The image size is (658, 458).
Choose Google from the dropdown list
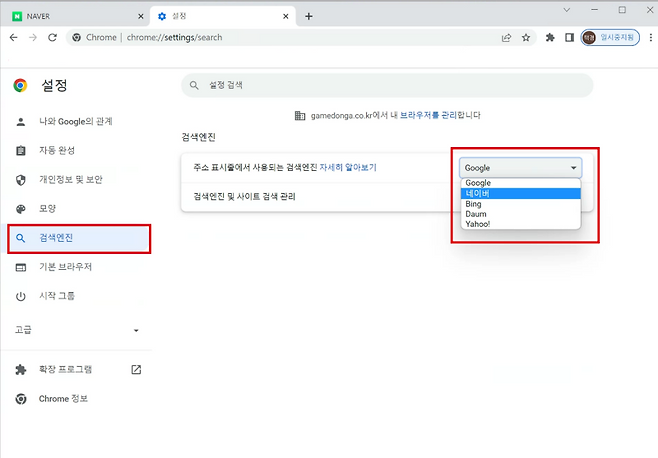click(520, 183)
